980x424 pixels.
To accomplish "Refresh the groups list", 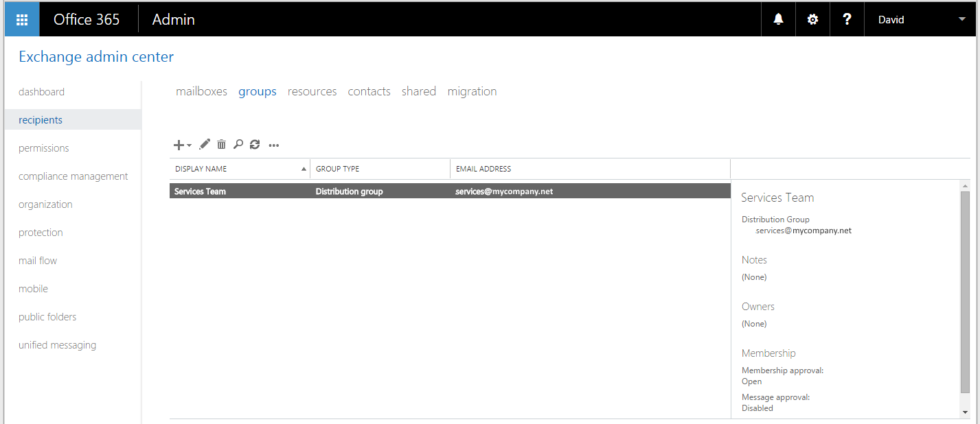I will pos(255,145).
